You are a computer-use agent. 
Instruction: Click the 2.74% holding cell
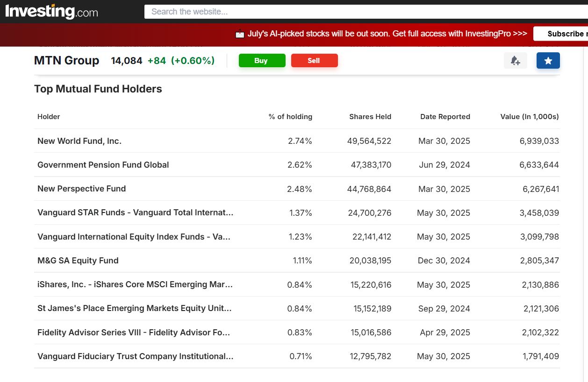point(300,141)
